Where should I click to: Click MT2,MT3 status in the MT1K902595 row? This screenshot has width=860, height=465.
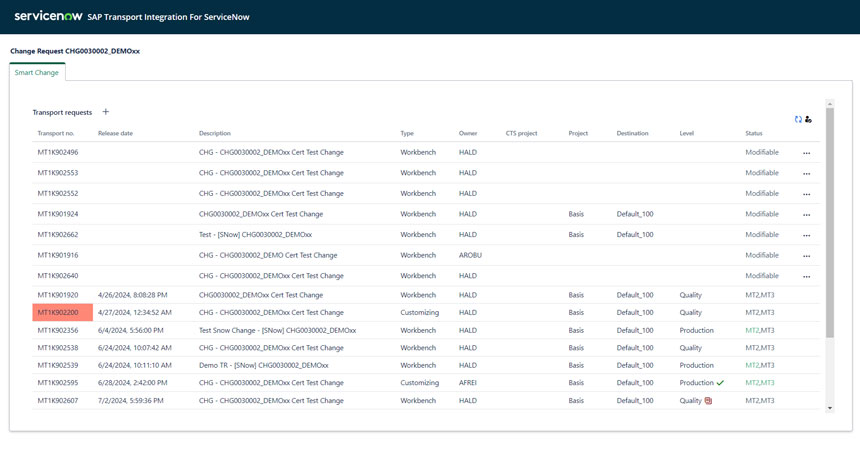pos(760,383)
